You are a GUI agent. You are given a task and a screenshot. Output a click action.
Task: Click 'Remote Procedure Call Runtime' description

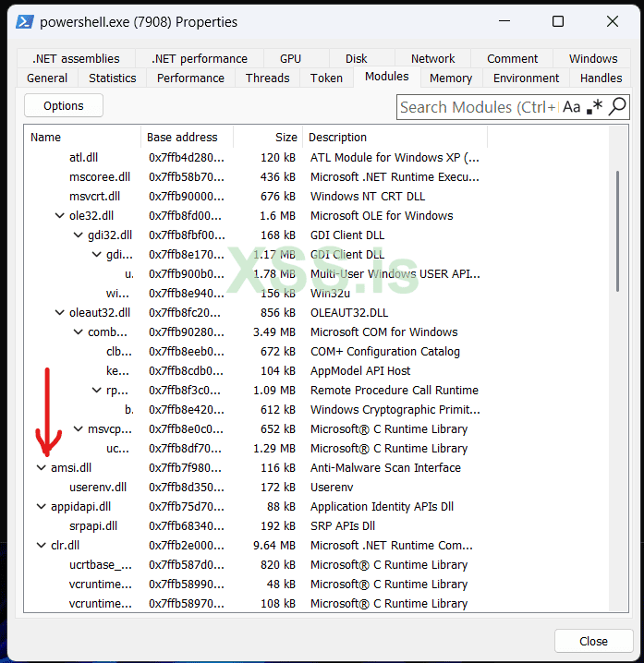(x=395, y=391)
